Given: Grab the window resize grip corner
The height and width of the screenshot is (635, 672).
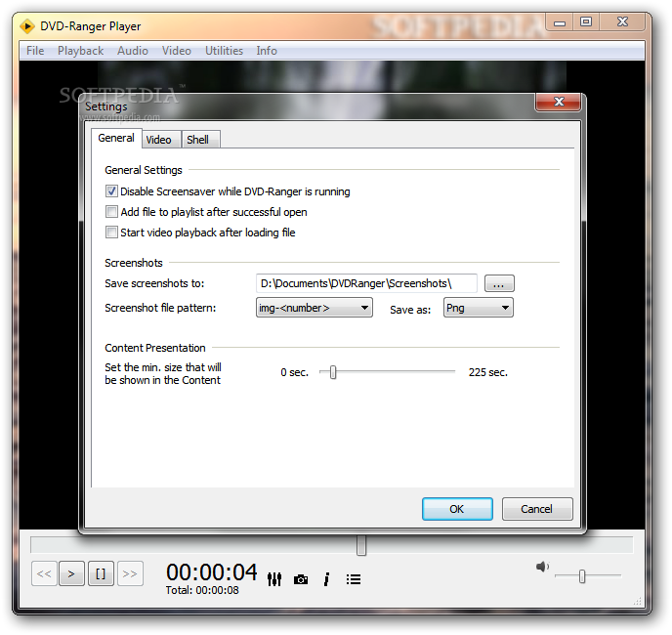Looking at the screenshot, I should 638,601.
